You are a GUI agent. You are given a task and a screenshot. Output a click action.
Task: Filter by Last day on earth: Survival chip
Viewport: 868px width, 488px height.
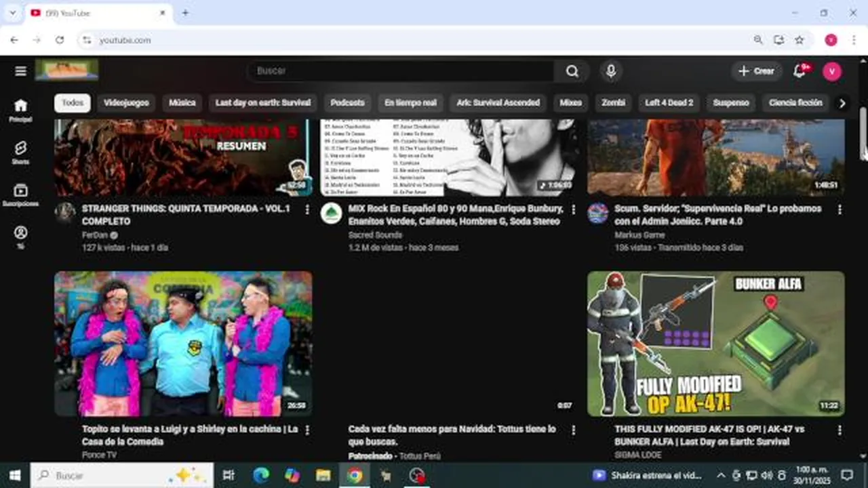(x=263, y=103)
